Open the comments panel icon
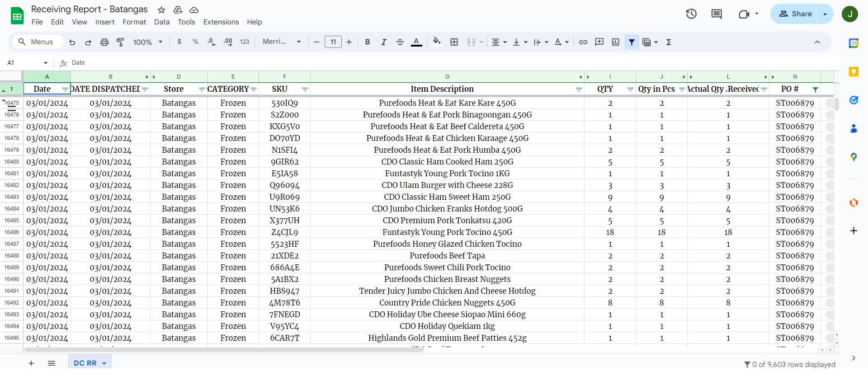The width and height of the screenshot is (868, 385). 717,14
